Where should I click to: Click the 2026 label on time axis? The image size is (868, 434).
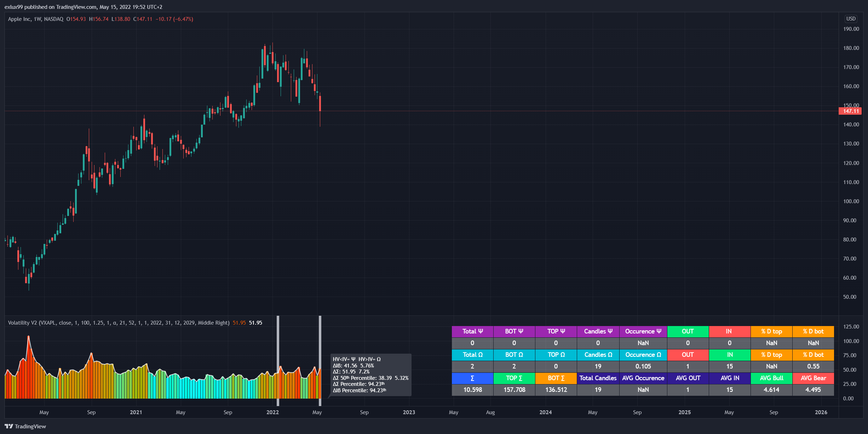pyautogui.click(x=821, y=412)
